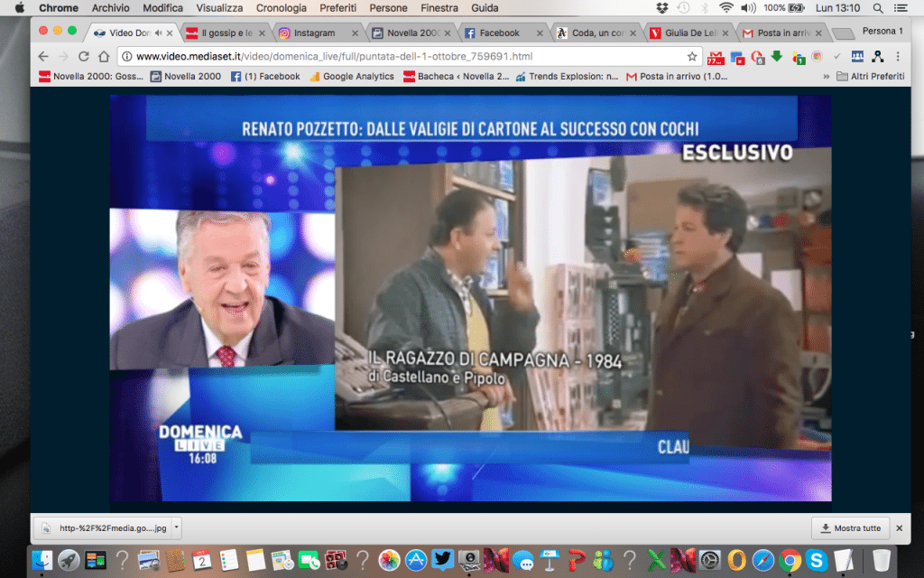Open the Trash in the Dock

click(881, 560)
